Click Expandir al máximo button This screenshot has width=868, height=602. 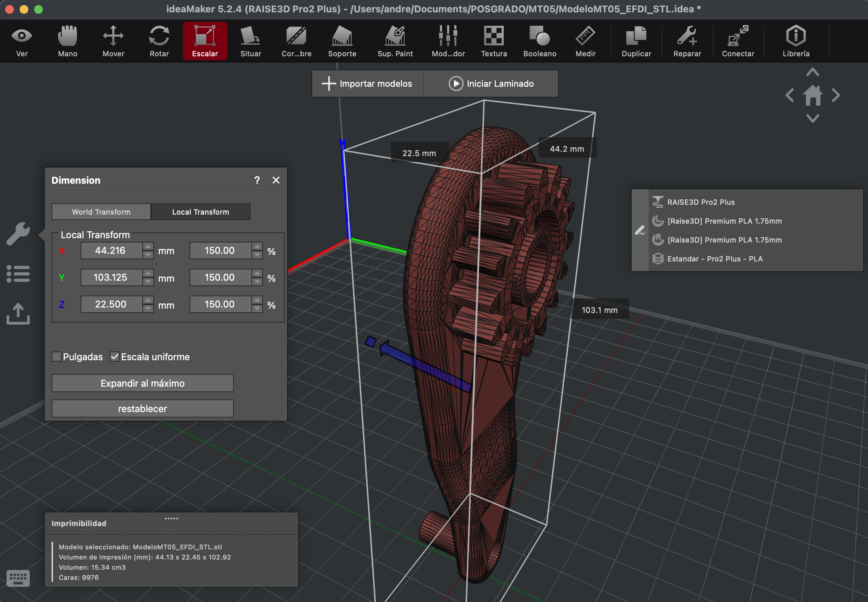click(142, 383)
